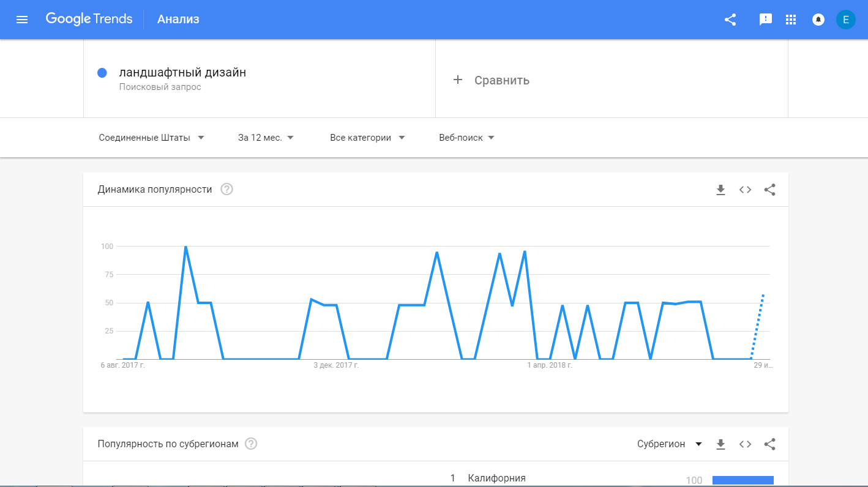
Task: Expand the Соединенные Штаты region dropdown
Action: point(151,138)
